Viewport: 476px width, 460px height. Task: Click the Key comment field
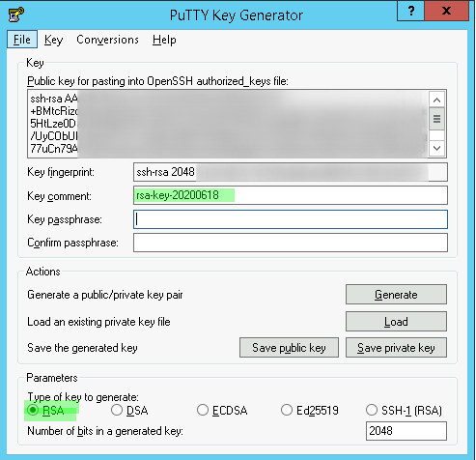click(x=291, y=195)
